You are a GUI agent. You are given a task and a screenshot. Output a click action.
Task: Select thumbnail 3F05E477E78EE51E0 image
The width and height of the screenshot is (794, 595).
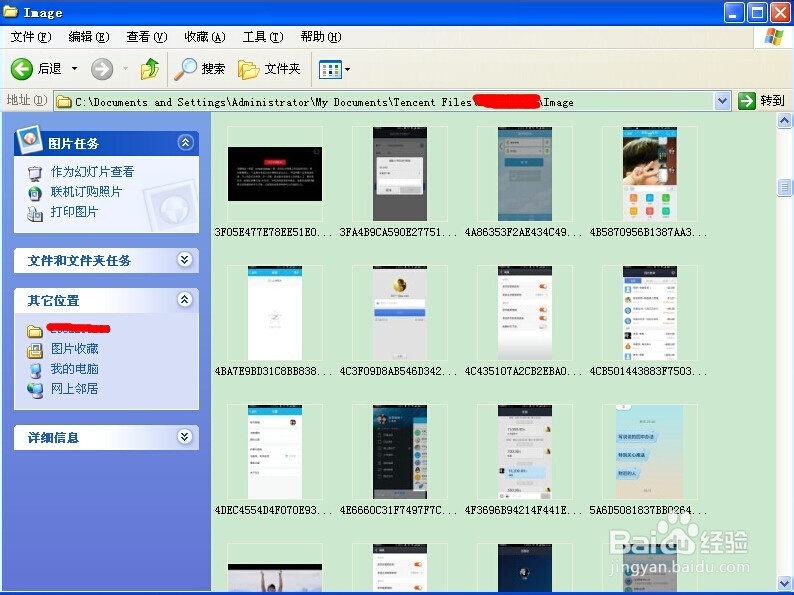pos(274,174)
